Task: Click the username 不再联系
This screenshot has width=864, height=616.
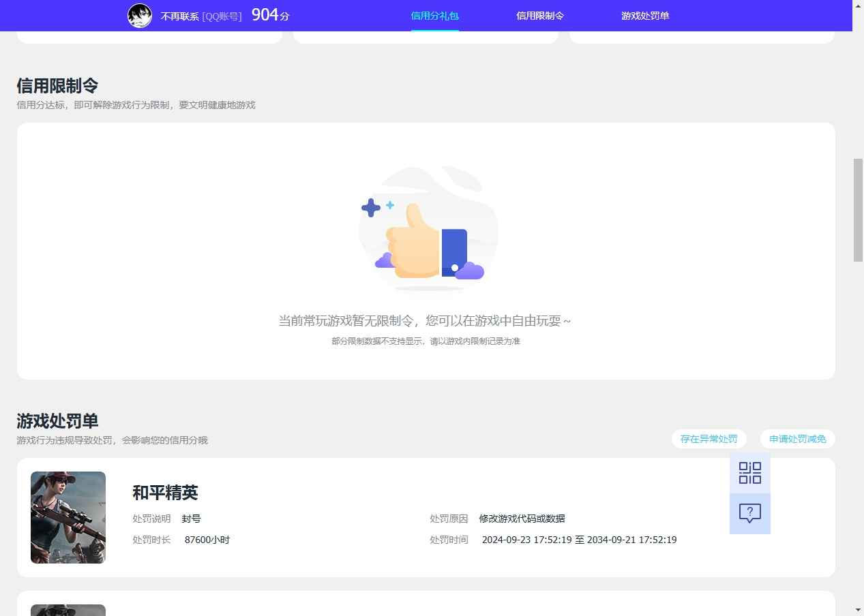Action: (180, 16)
